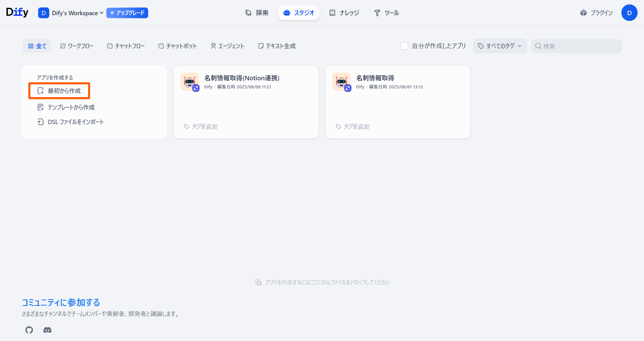Add a tag to 名刺情報取得(Notion連携)
This screenshot has width=644, height=341.
pos(201,126)
